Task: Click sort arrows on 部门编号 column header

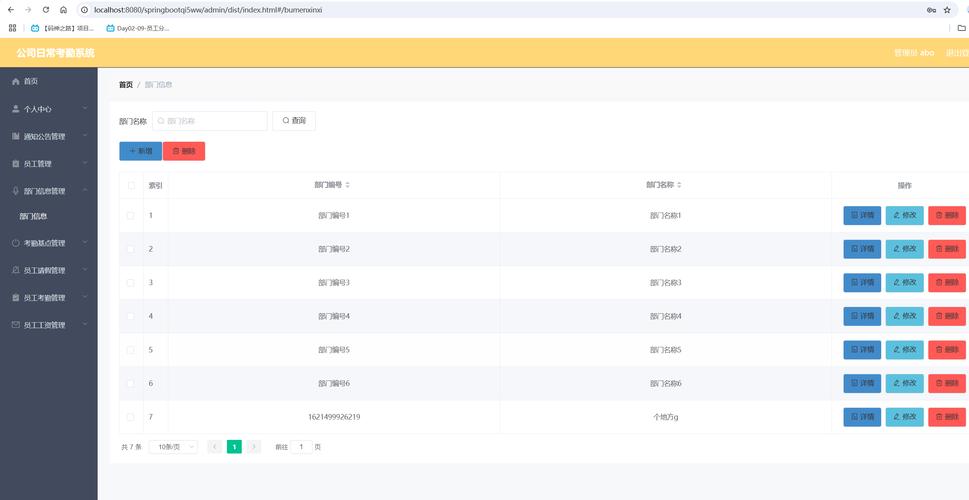Action: click(348, 185)
